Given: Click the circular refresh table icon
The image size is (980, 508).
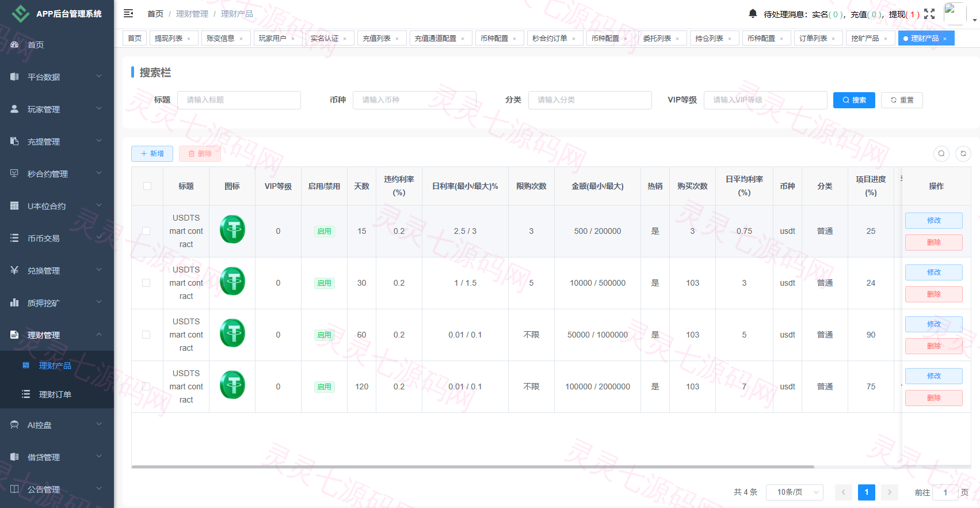Looking at the screenshot, I should pos(963,154).
